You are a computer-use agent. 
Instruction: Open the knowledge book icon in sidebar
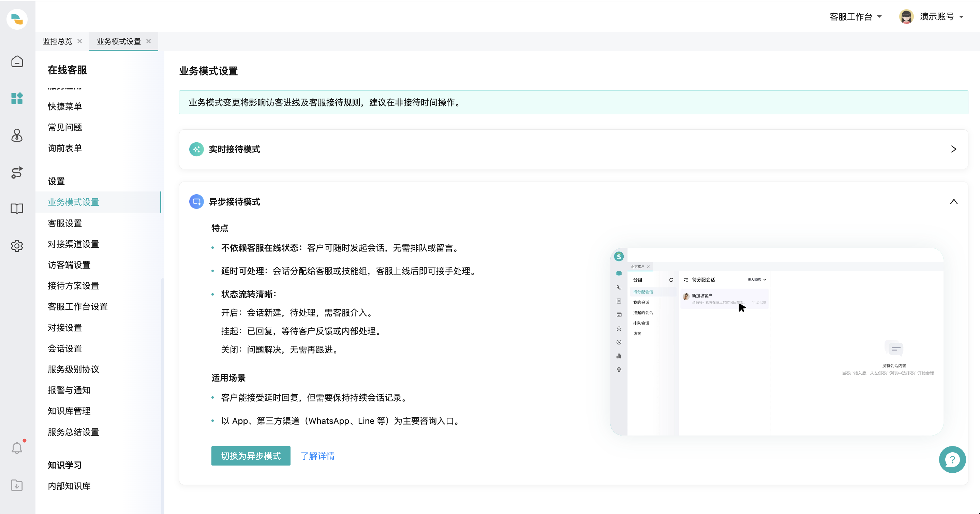(17, 209)
